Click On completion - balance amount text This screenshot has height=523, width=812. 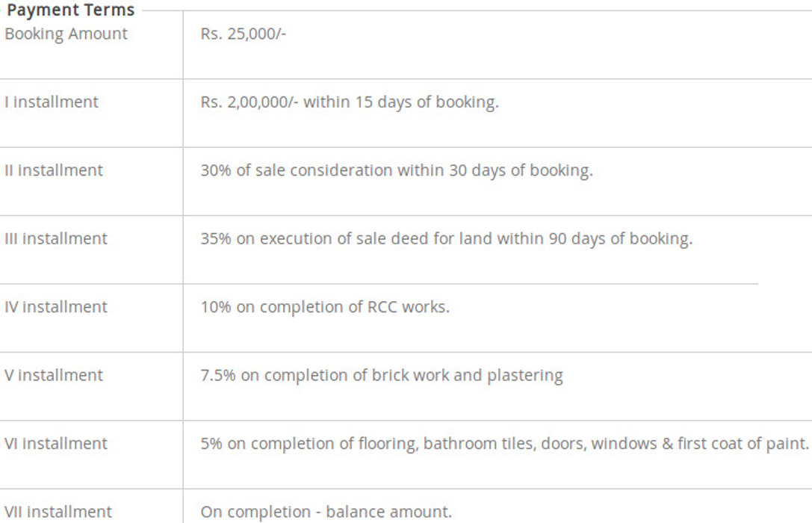pos(326,512)
